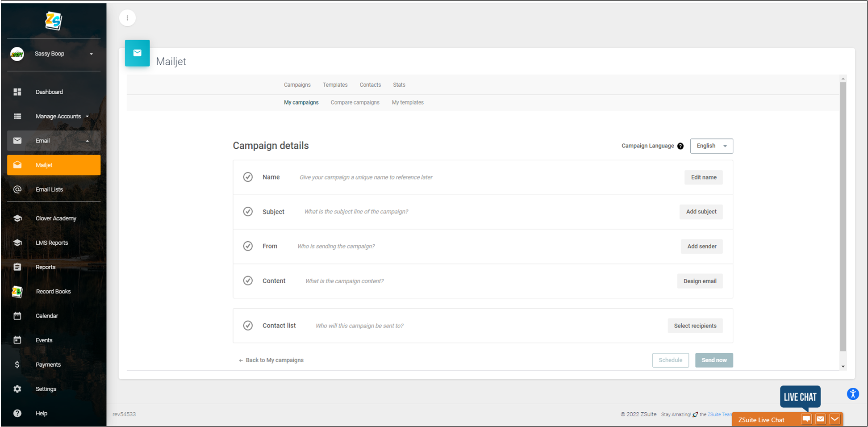
Task: Toggle the Subject step check circle
Action: coord(248,212)
